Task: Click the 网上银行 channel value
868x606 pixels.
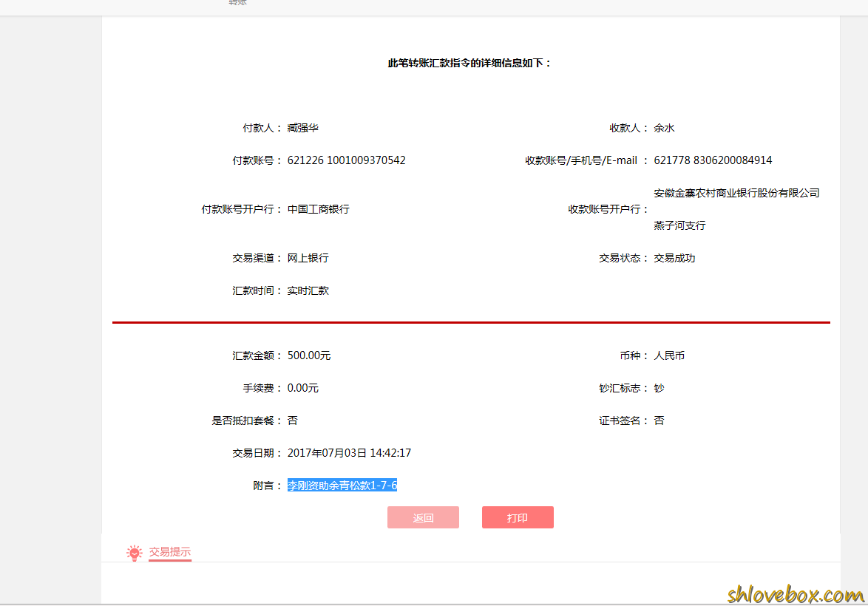Action: [308, 258]
